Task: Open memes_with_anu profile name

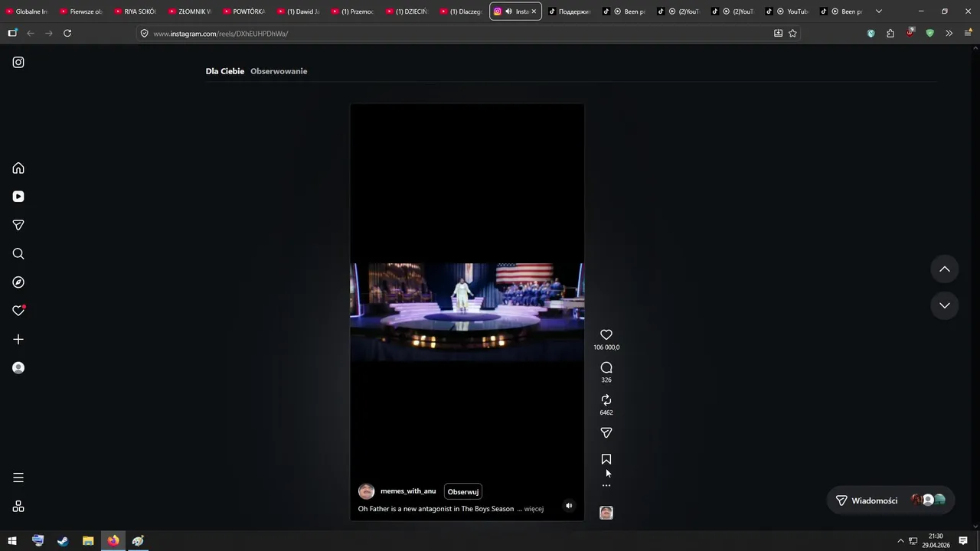Action: 408,491
